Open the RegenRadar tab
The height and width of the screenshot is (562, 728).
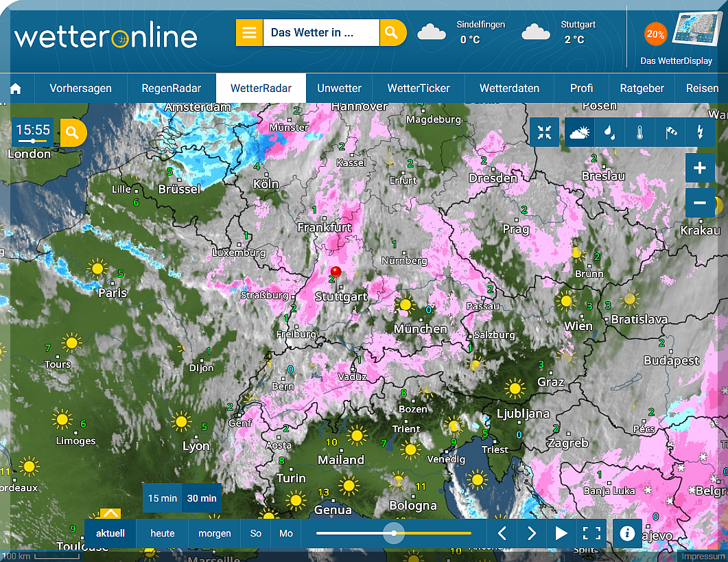172,89
